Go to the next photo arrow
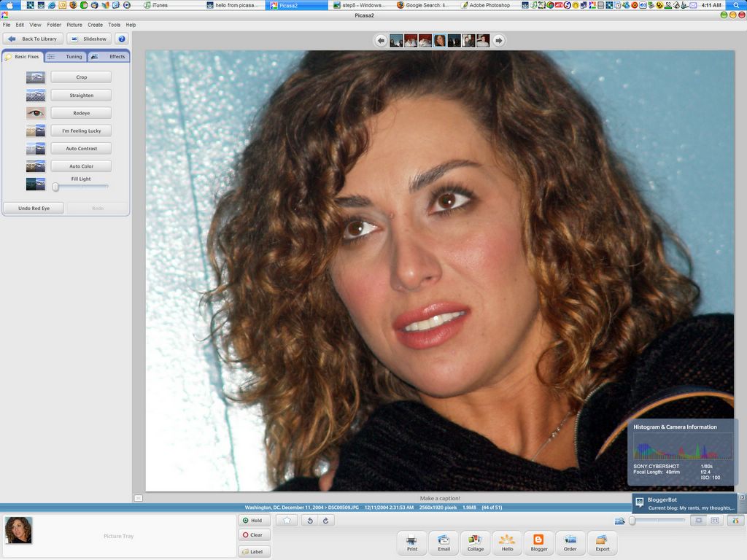Viewport: 747px width, 560px height. 498,41
